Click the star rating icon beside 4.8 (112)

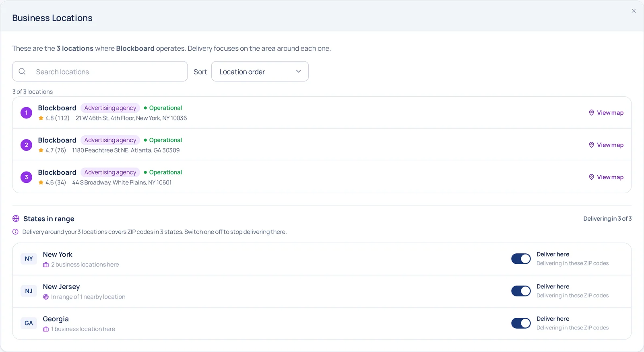(x=41, y=118)
